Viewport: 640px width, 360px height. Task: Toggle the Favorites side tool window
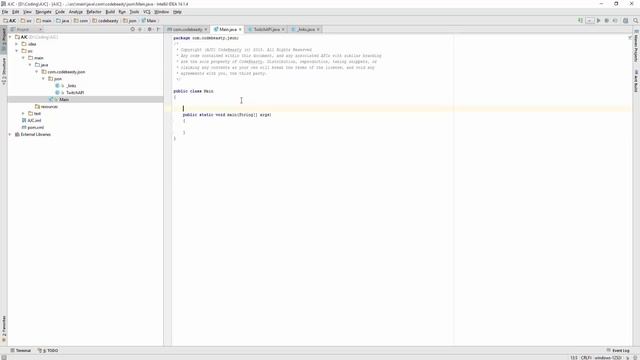4,329
